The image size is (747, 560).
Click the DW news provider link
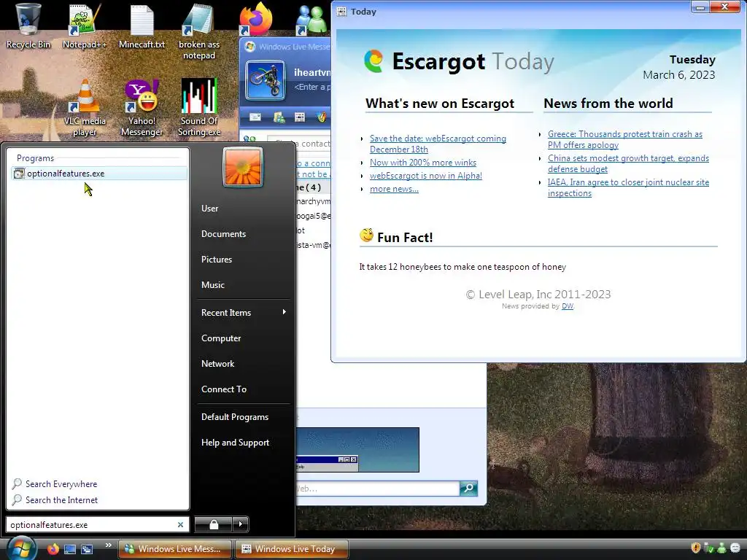click(568, 306)
